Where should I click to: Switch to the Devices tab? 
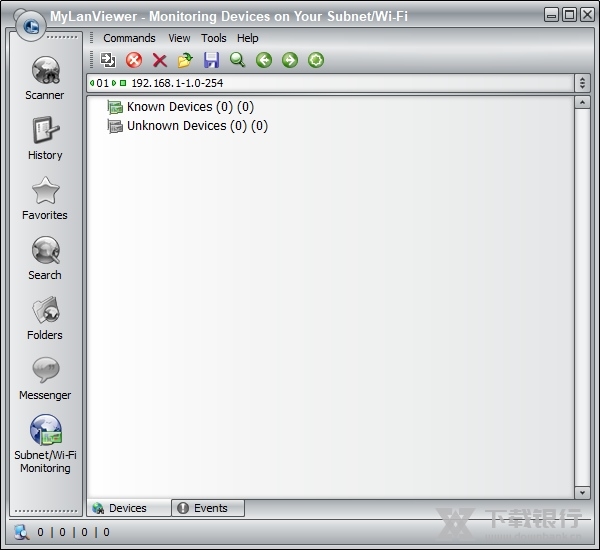[127, 508]
